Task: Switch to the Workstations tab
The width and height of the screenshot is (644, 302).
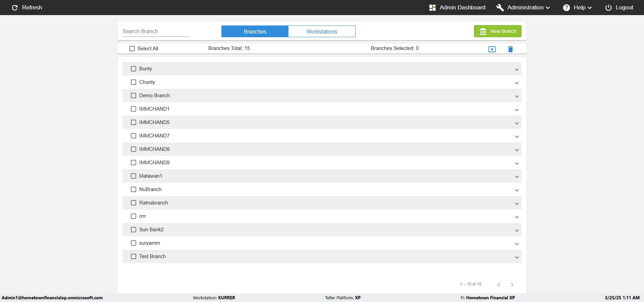Action: pos(322,32)
